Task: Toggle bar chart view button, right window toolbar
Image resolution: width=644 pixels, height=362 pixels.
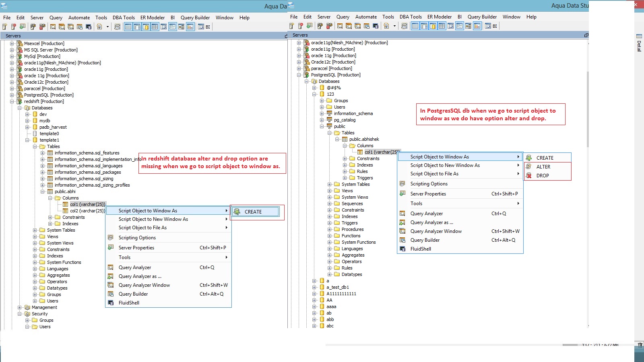Action: point(477,26)
